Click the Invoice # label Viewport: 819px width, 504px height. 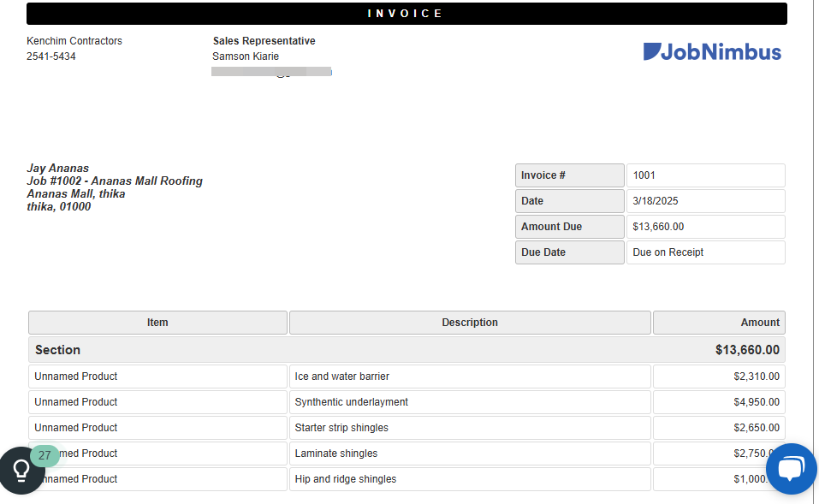pos(570,175)
